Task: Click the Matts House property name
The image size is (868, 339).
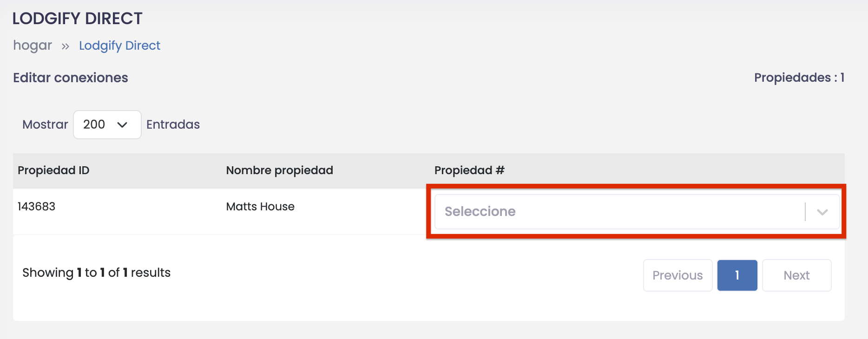Action: pyautogui.click(x=260, y=206)
